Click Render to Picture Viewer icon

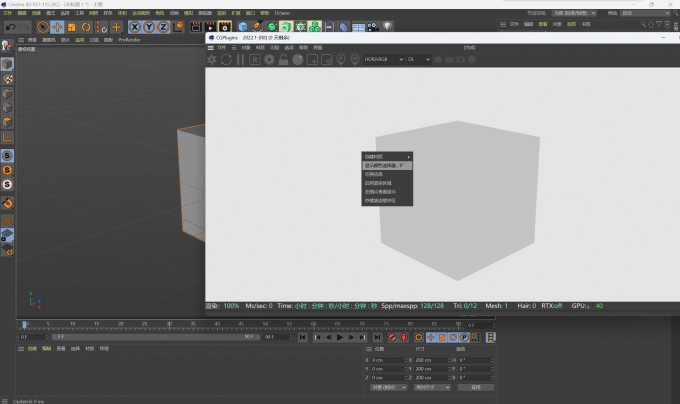(x=210, y=27)
